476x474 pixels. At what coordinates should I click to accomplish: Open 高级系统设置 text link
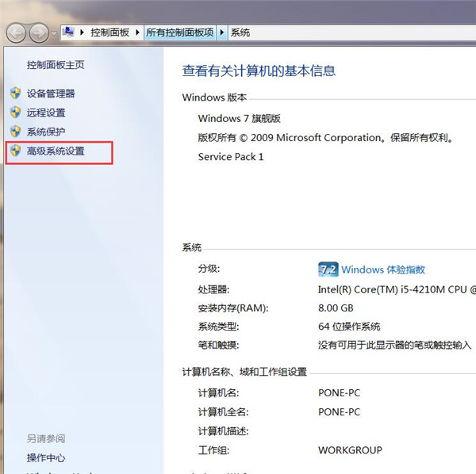pos(56,151)
